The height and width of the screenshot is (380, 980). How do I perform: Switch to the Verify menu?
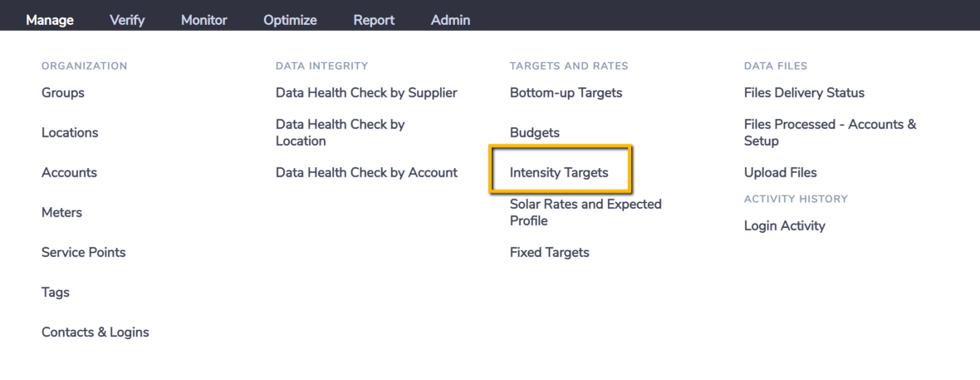[127, 20]
